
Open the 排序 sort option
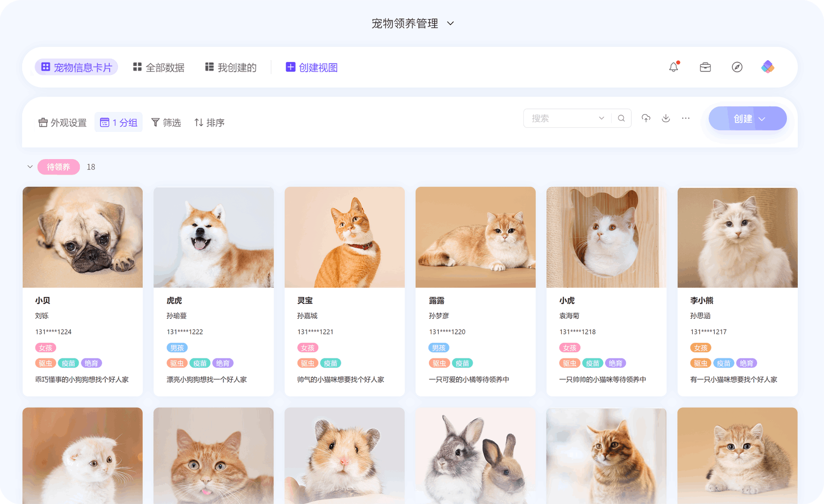[x=209, y=123]
